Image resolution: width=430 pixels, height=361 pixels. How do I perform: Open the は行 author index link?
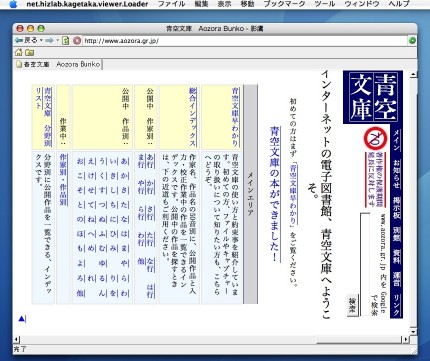pyautogui.click(x=150, y=291)
